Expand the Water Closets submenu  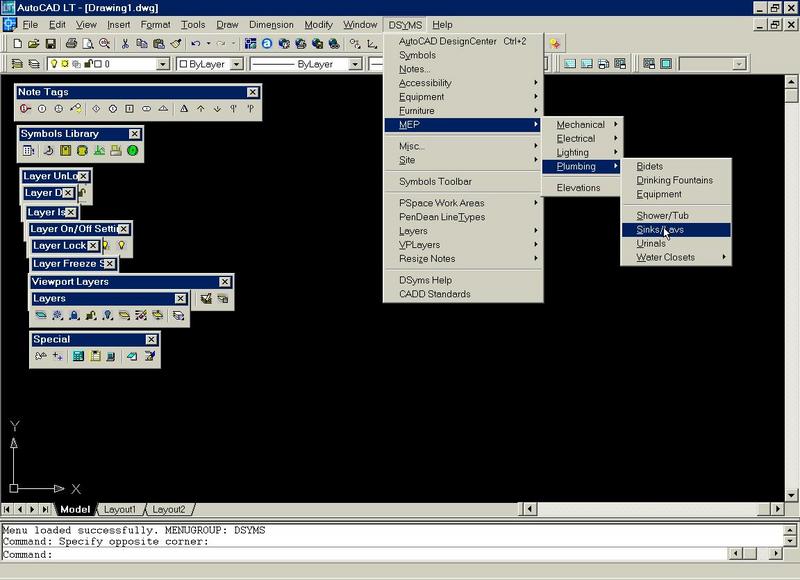click(x=676, y=258)
